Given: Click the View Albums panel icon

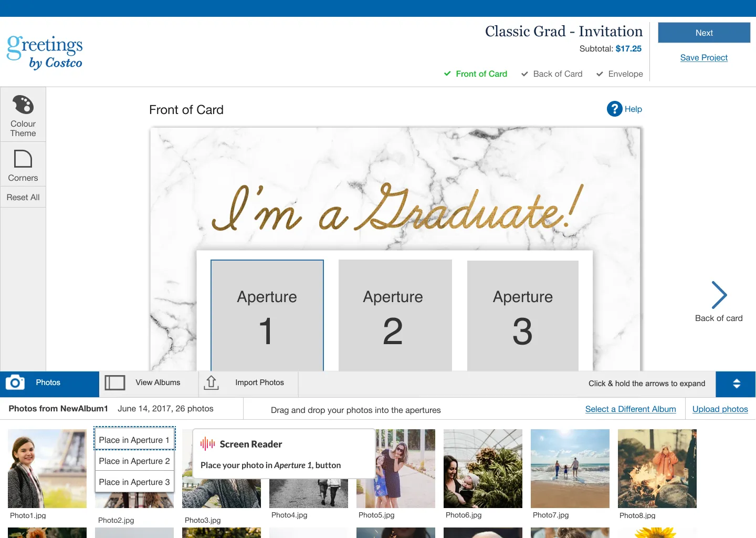Looking at the screenshot, I should pos(115,382).
